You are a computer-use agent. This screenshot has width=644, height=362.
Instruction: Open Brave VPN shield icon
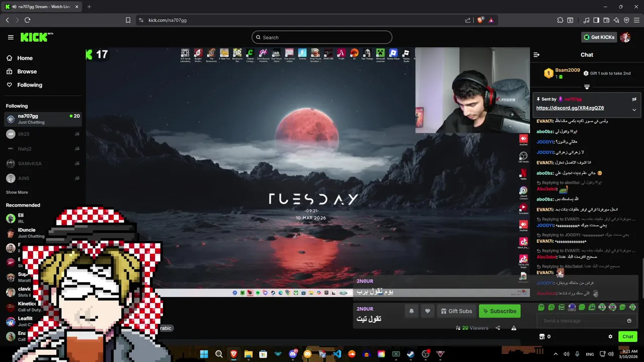[x=626, y=20]
